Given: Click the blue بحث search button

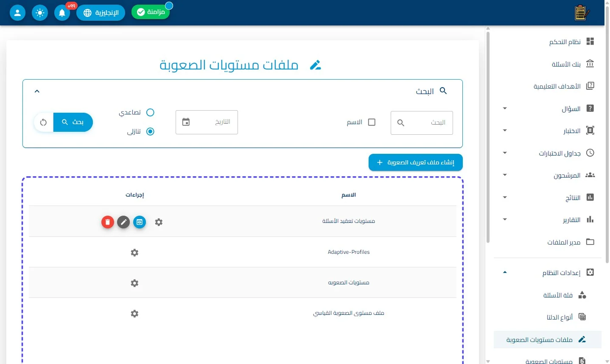Looking at the screenshot, I should click(x=73, y=122).
